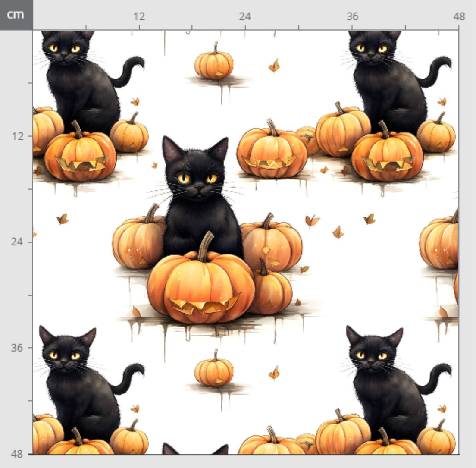This screenshot has height=468, width=476.
Task: Click the small pumpkin at top center
Action: click(x=214, y=64)
